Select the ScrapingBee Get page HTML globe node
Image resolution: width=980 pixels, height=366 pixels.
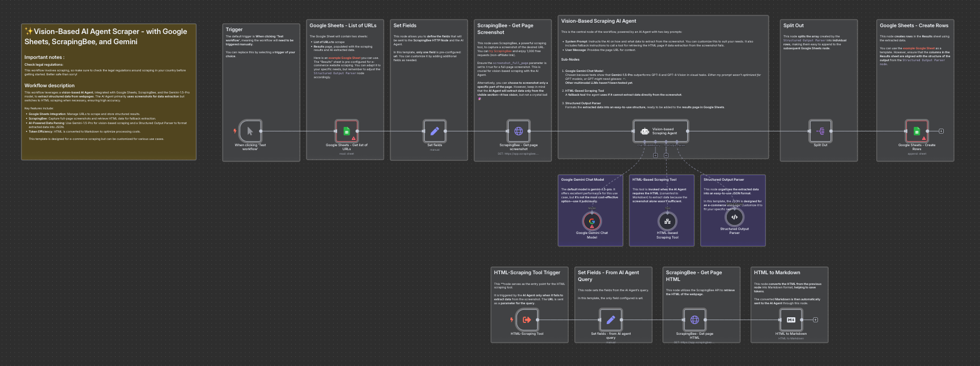coord(694,320)
